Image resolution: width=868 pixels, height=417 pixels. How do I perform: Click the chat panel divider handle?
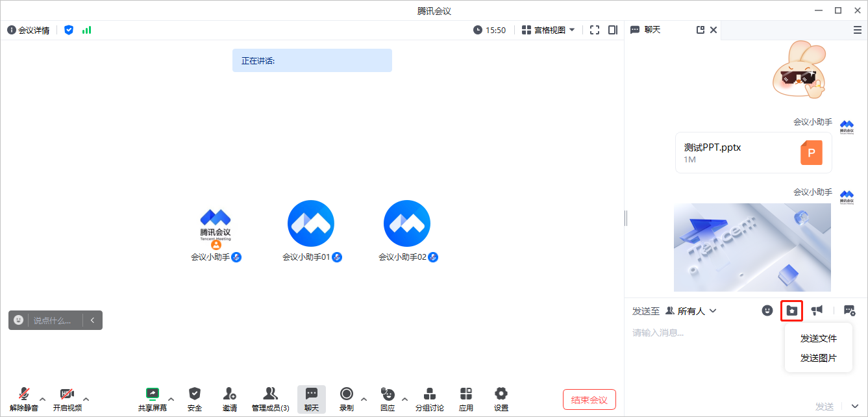click(626, 218)
